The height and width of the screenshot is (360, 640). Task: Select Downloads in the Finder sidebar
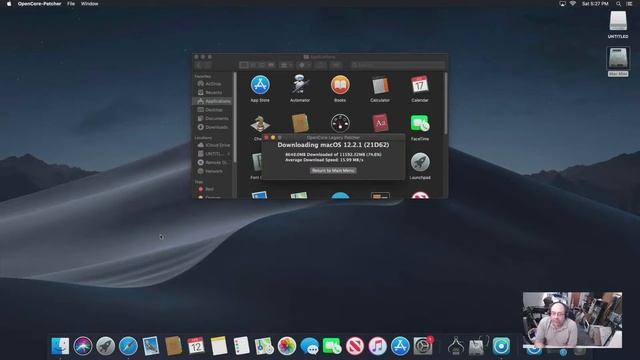pos(213,127)
